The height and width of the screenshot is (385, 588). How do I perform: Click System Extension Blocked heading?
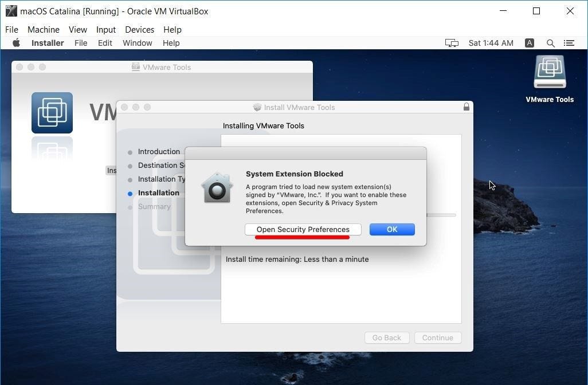(295, 174)
